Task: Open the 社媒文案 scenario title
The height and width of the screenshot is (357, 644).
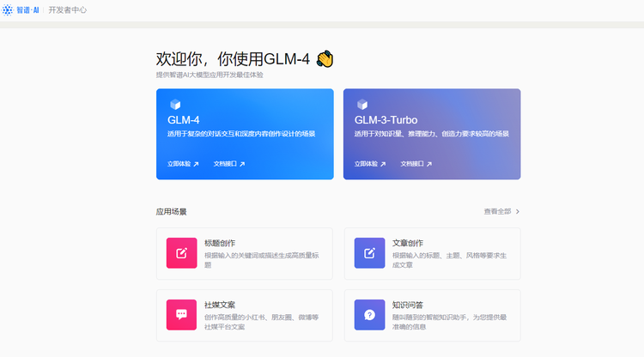Action: click(x=220, y=305)
